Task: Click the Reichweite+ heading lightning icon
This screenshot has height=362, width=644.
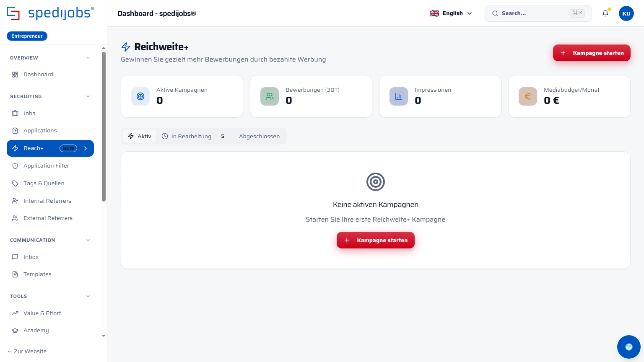Action: (126, 47)
